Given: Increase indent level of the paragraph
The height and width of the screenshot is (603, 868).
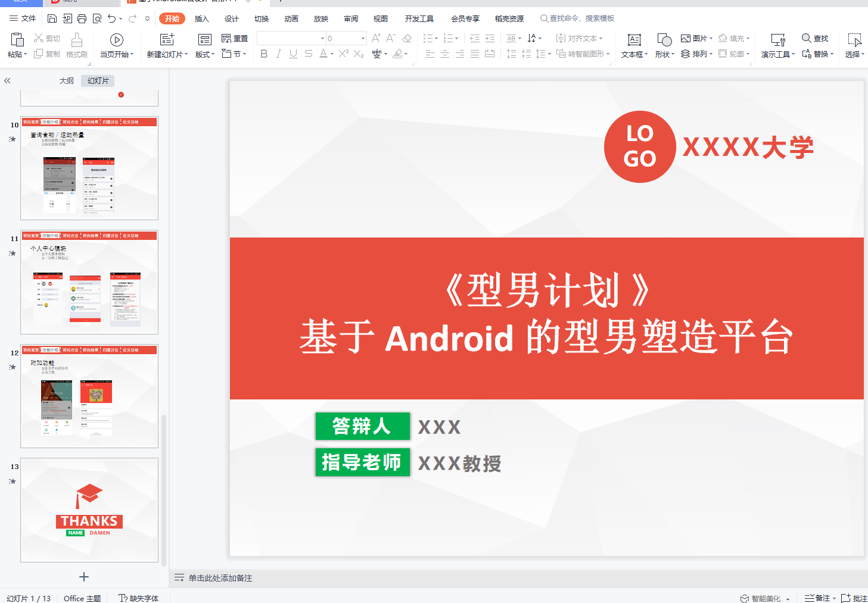Looking at the screenshot, I should [490, 38].
